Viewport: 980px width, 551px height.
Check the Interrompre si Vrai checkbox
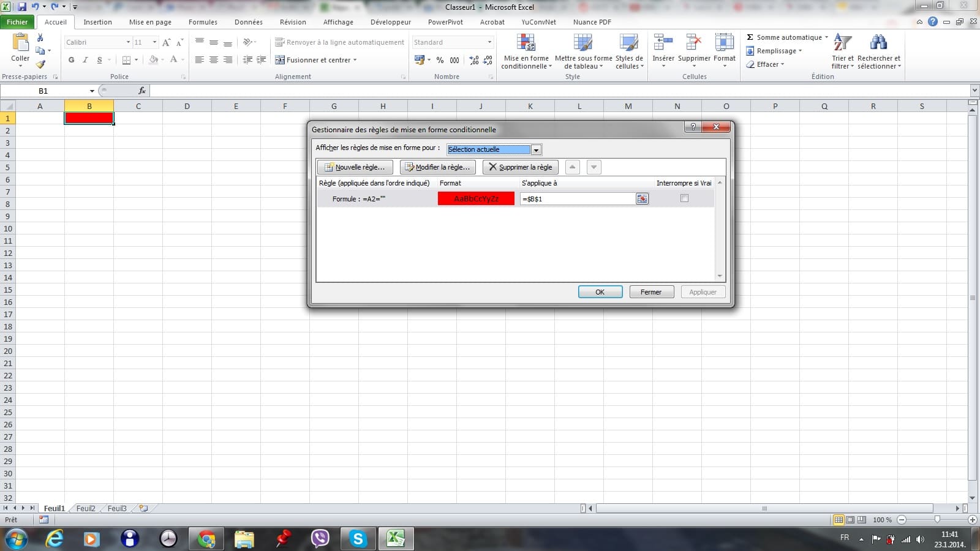684,198
